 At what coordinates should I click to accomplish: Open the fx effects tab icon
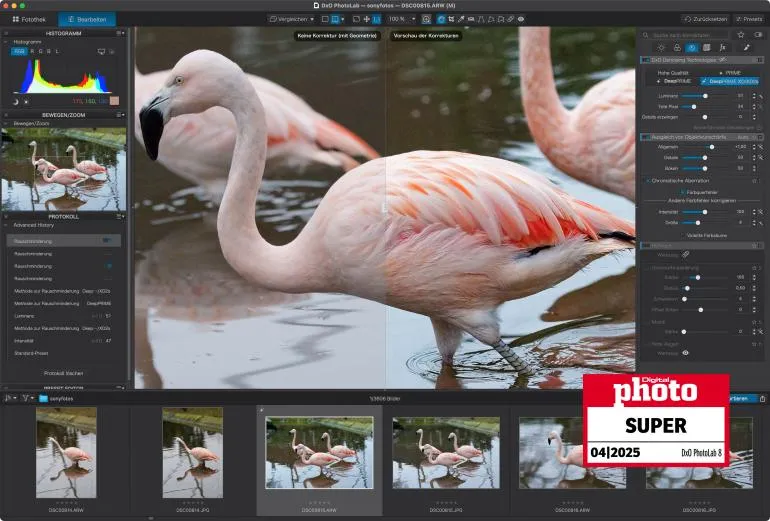coord(722,48)
